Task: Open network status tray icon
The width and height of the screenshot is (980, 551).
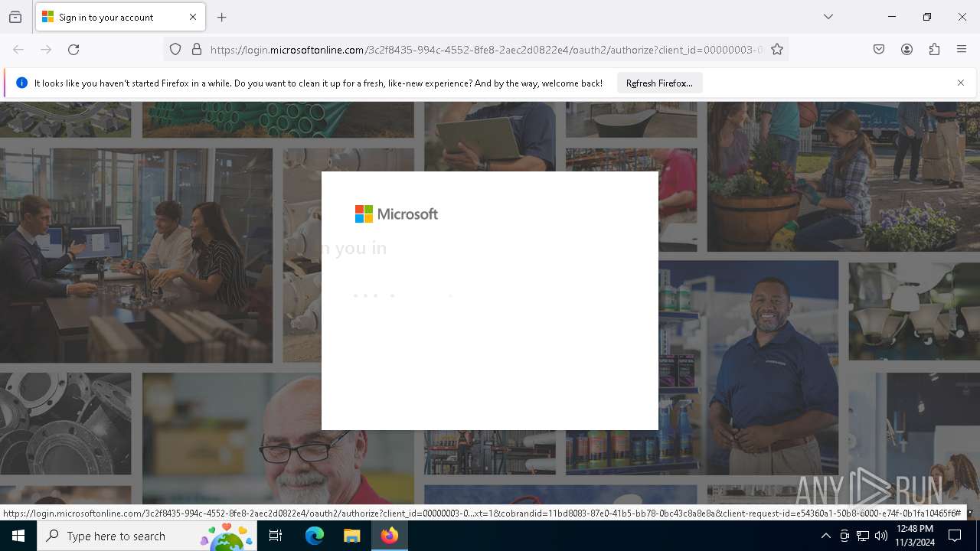Action: (863, 536)
